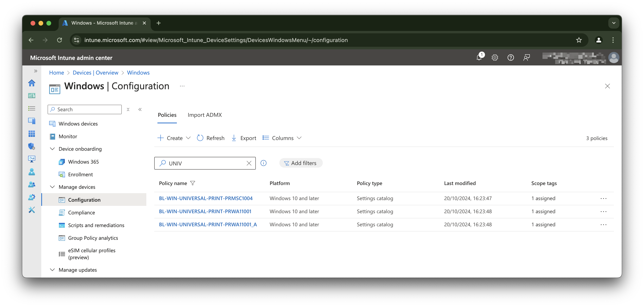Image resolution: width=644 pixels, height=307 pixels.
Task: Open BL-WIN-UNIVERSAL-PRINT-PRMSC1004 policy
Action: pyautogui.click(x=206, y=198)
